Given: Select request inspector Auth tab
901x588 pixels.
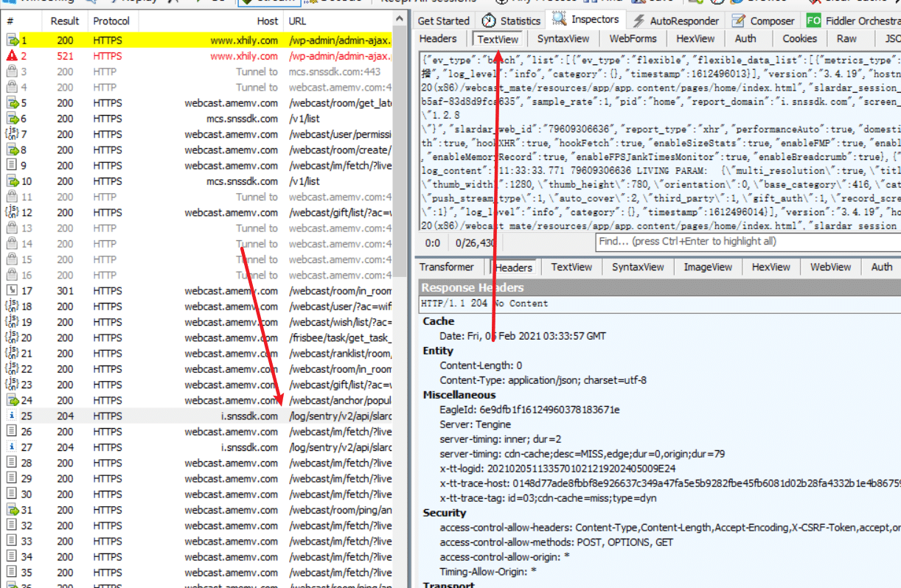Looking at the screenshot, I should coord(745,39).
